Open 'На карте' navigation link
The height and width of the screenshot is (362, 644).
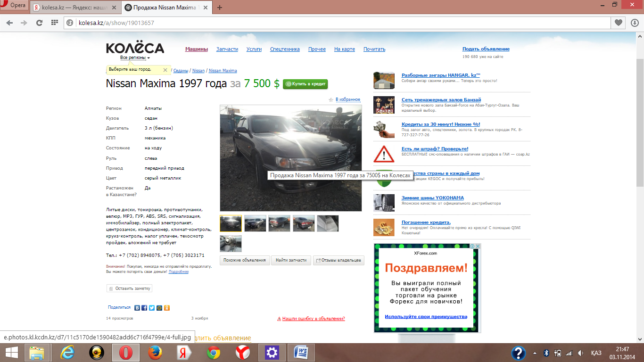pyautogui.click(x=345, y=49)
